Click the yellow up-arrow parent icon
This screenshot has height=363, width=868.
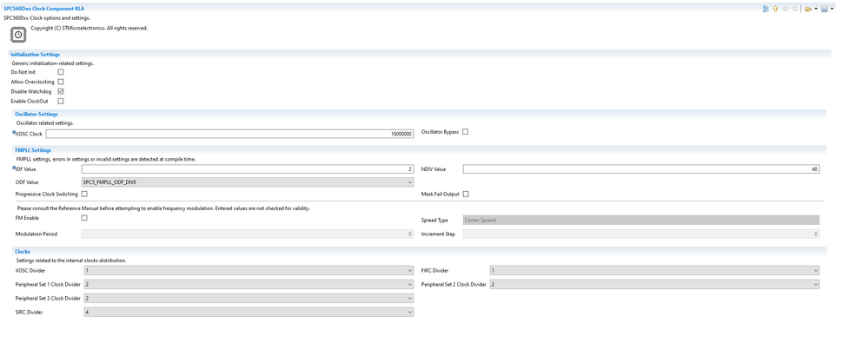pos(776,9)
